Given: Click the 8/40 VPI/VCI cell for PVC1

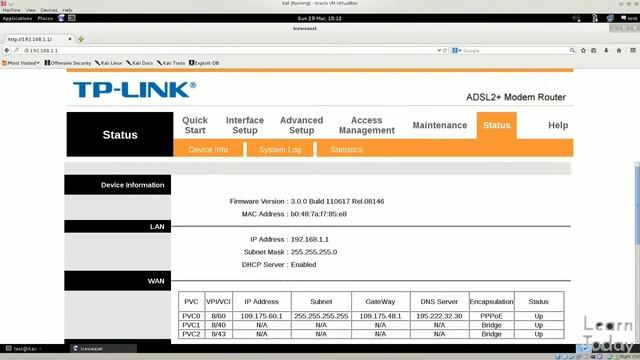Looking at the screenshot, I should click(x=218, y=325).
